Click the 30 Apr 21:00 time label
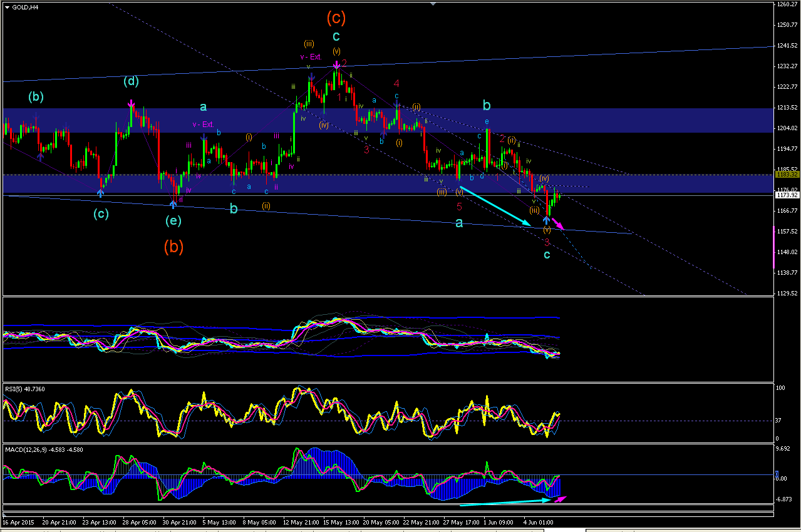 178,521
